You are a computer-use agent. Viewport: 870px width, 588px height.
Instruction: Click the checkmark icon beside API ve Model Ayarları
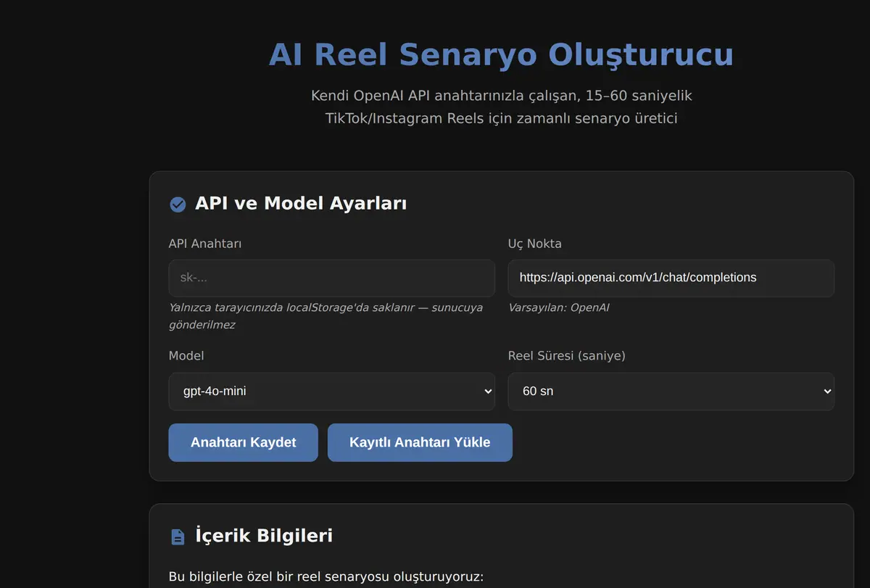pyautogui.click(x=178, y=204)
